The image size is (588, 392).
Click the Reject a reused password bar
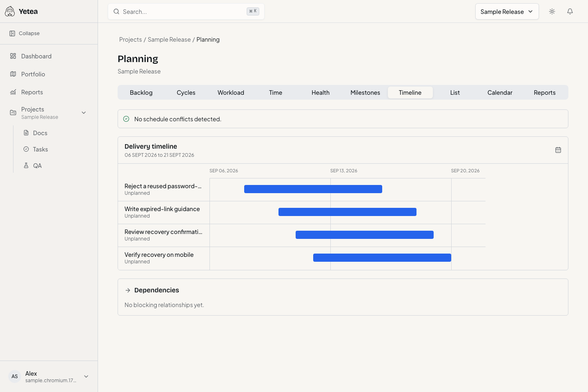tap(313, 189)
